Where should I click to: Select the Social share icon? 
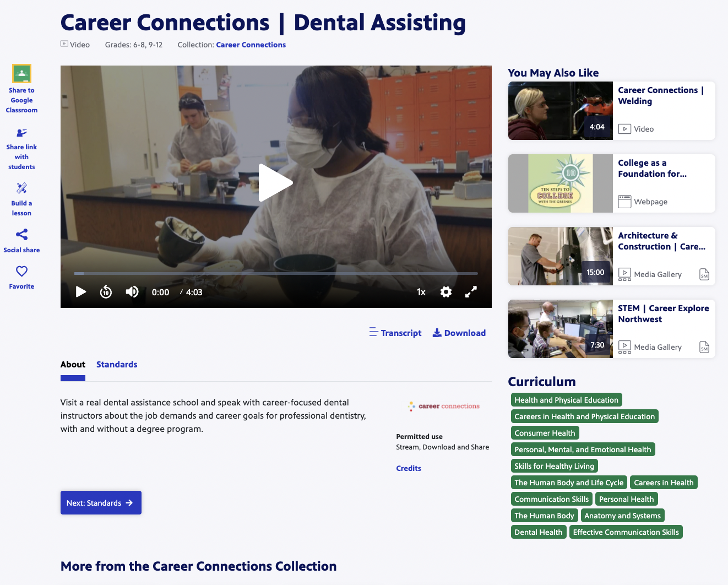click(x=21, y=235)
